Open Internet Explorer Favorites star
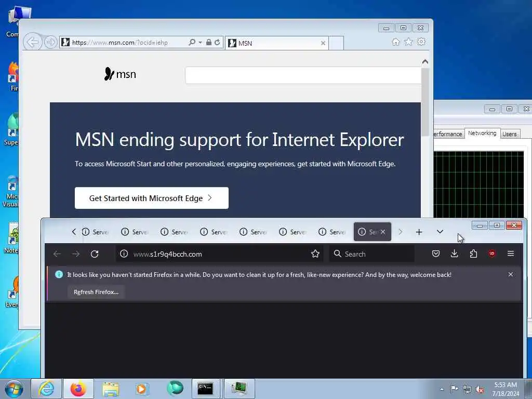Viewport: 532px width, 399px height. coord(408,42)
